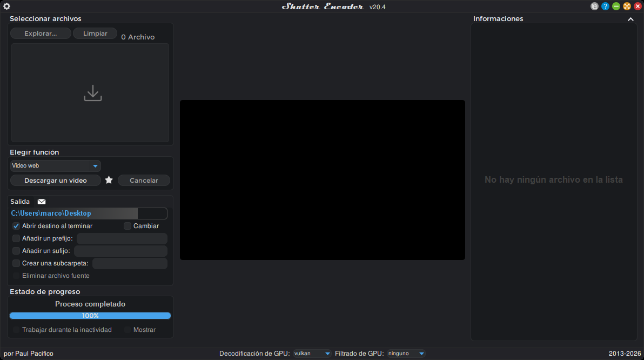Viewport: 644px width, 360px height.
Task: Click "No hay ningún archivo en la lista" text
Action: [x=554, y=179]
